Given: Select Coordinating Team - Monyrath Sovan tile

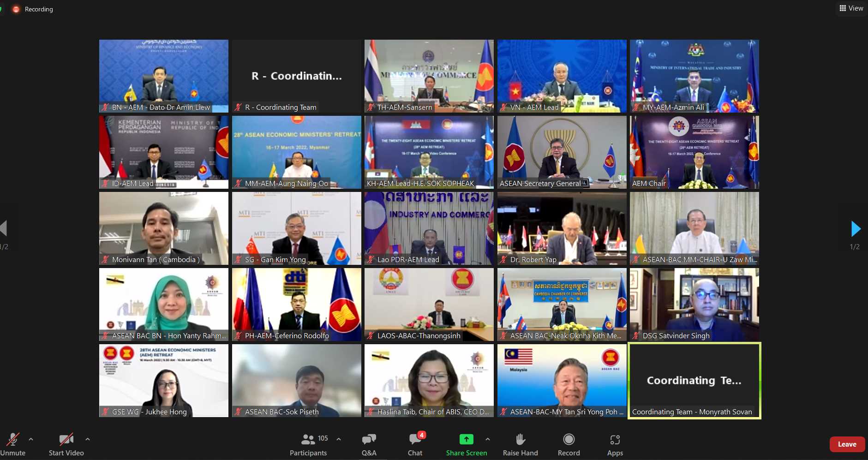Looking at the screenshot, I should click(x=694, y=381).
